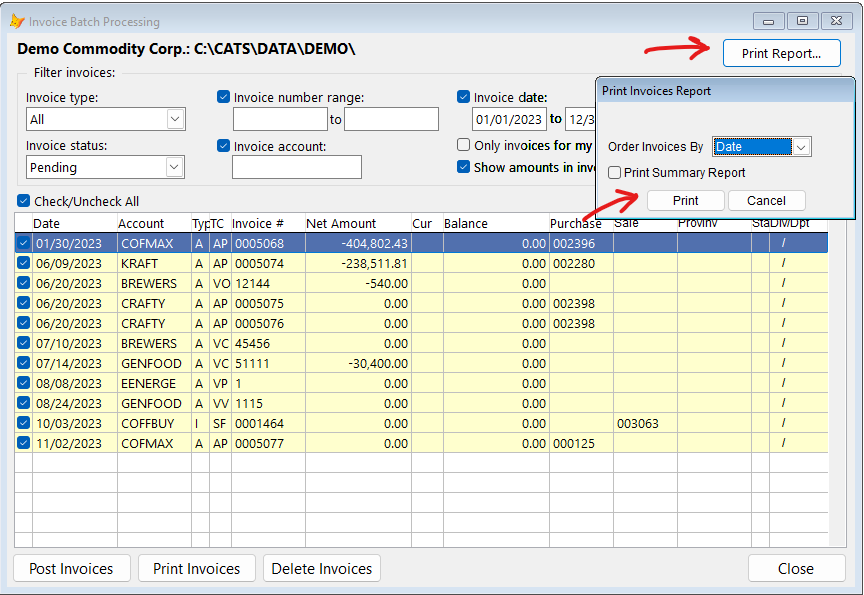Viewport: 864px width, 595px height.
Task: Select invoice number 45456 cell
Action: (268, 343)
